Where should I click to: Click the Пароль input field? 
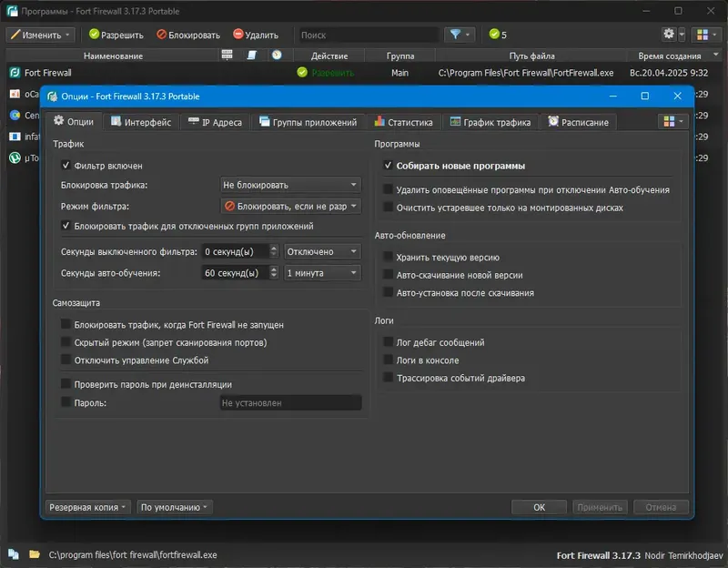coord(290,402)
